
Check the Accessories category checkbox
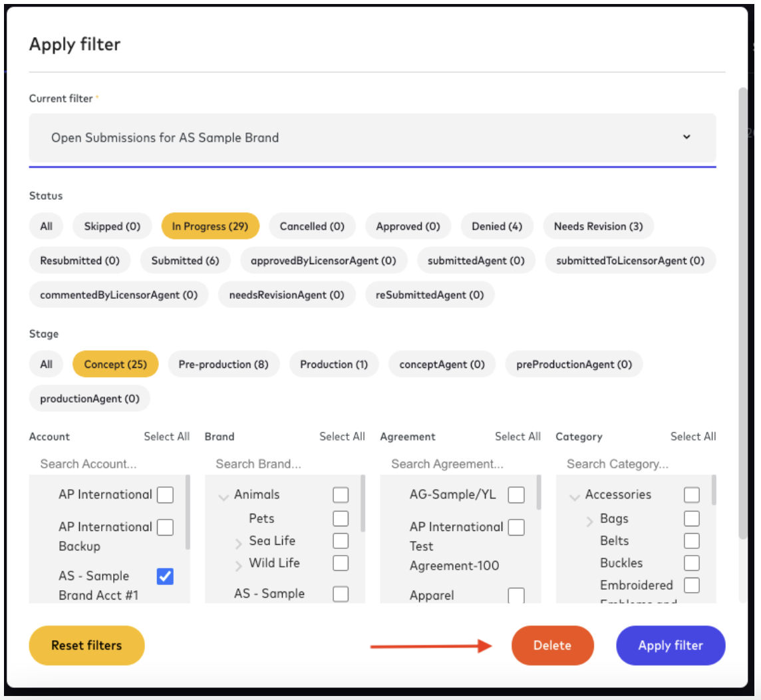[x=691, y=494]
